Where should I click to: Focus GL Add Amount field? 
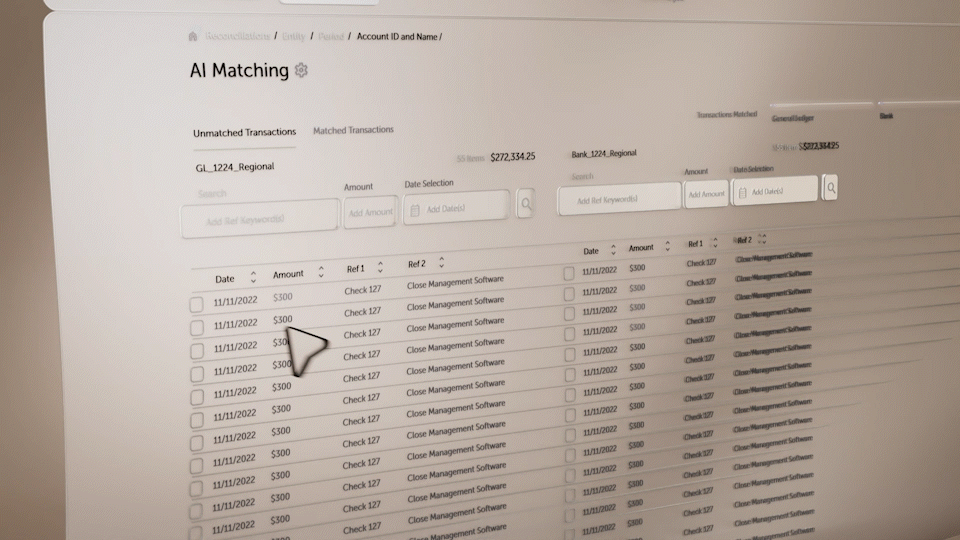(x=370, y=212)
